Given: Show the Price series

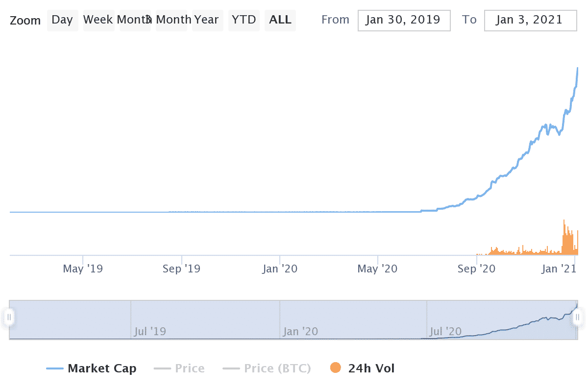Looking at the screenshot, I should (190, 368).
